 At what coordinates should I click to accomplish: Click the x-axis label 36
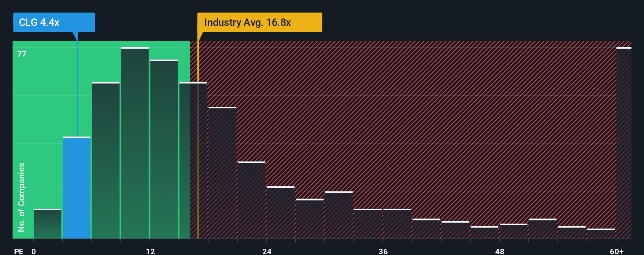[383, 251]
